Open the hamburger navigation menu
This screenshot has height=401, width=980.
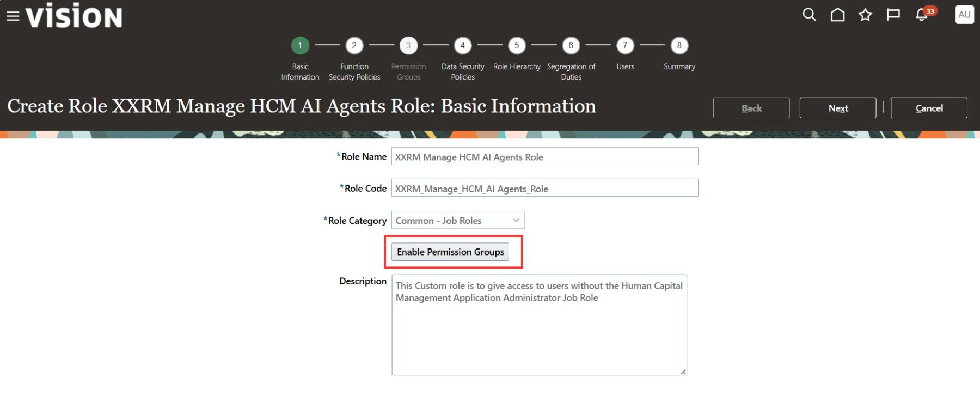pos(13,16)
